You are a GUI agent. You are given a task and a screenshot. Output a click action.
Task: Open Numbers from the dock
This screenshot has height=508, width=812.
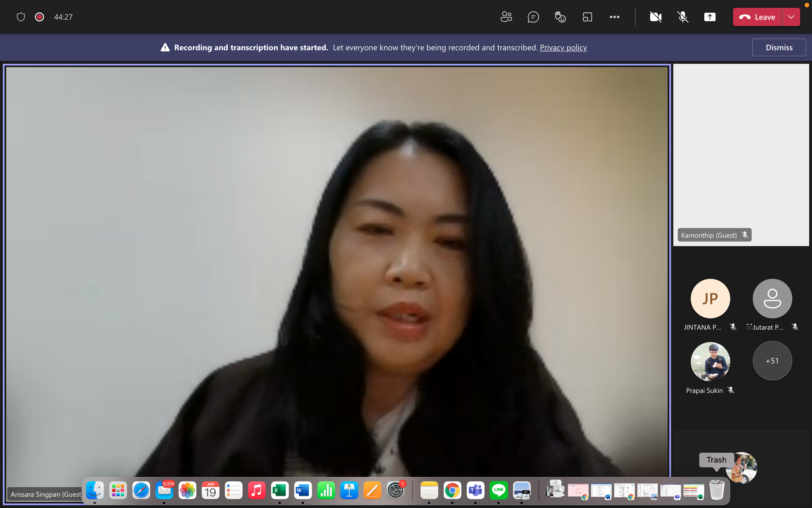[326, 491]
